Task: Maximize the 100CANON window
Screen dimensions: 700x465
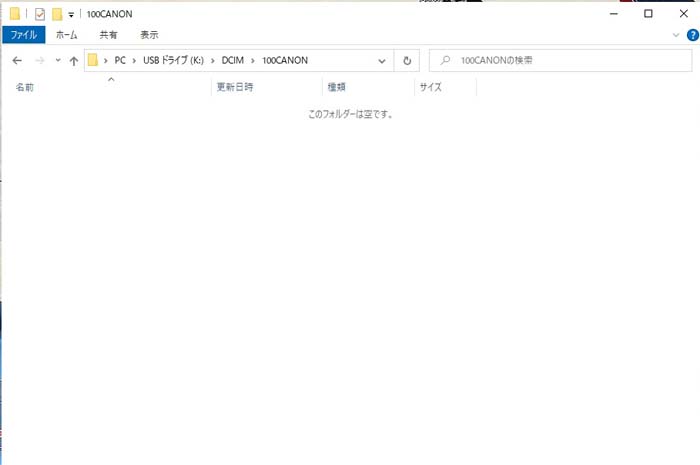Action: click(x=648, y=14)
